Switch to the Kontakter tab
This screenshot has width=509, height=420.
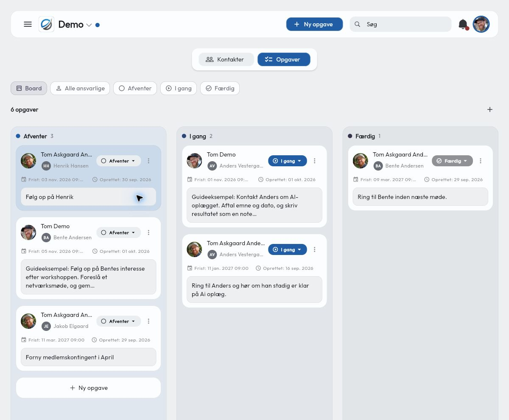226,59
